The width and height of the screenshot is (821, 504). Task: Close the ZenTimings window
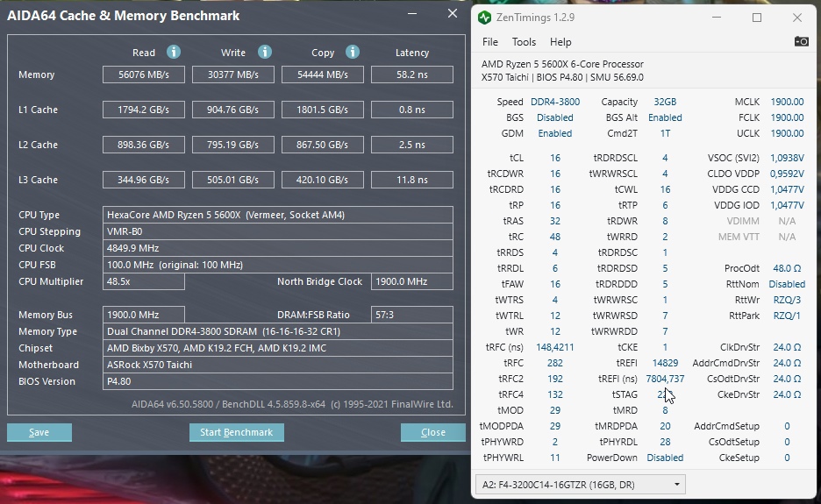pyautogui.click(x=797, y=18)
